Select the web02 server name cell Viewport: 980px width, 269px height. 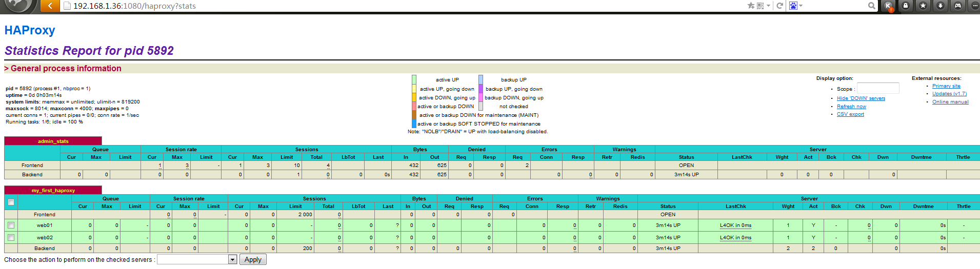pos(45,237)
